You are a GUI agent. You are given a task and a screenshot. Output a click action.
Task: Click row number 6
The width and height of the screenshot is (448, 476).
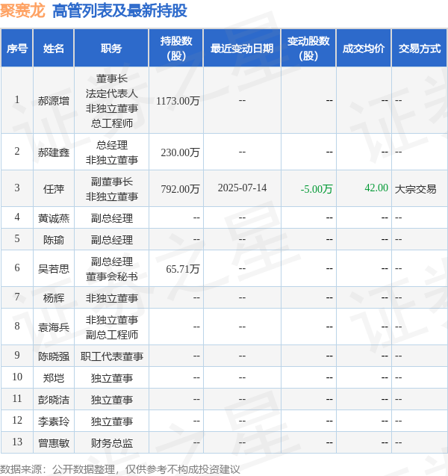17,268
